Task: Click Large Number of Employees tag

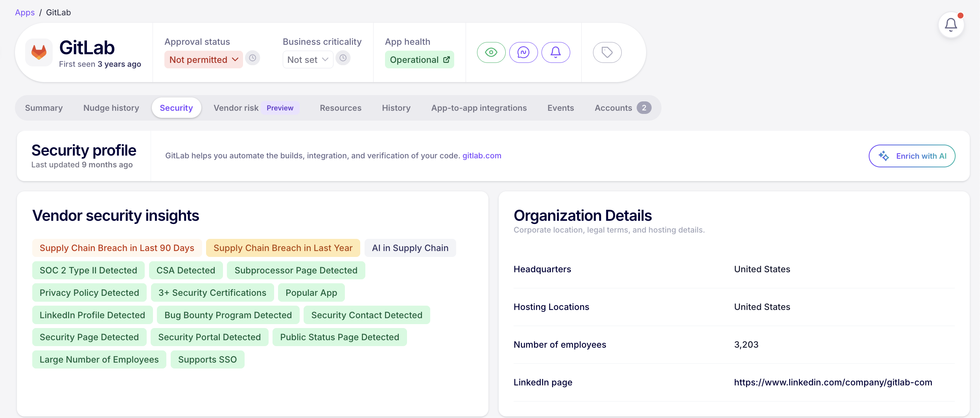Action: click(x=99, y=359)
